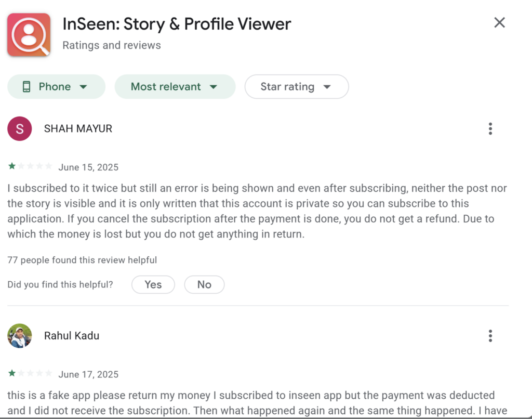Activate the Star rating chip
Viewport: 532px width, 419px height.
(296, 86)
